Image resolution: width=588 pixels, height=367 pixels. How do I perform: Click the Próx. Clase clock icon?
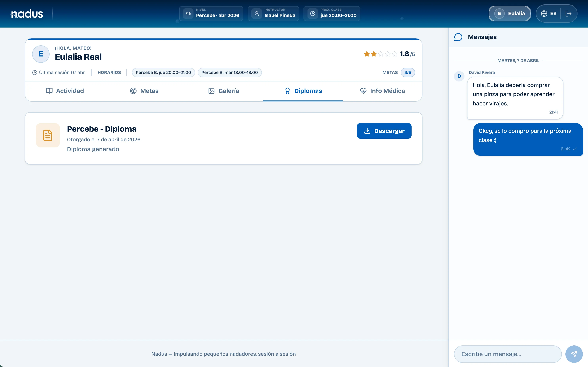tap(313, 14)
